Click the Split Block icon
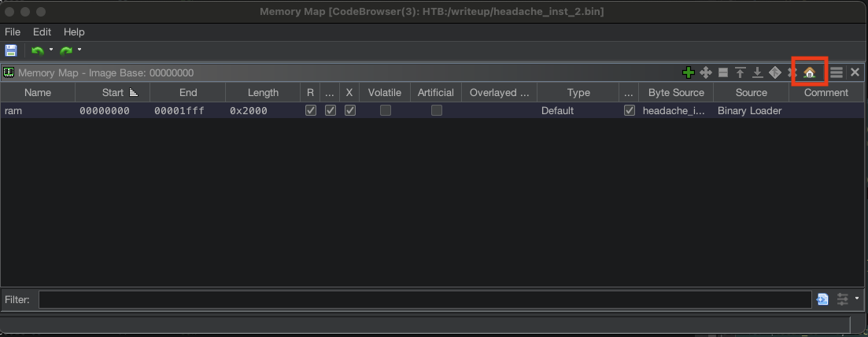This screenshot has height=337, width=868. coord(723,72)
